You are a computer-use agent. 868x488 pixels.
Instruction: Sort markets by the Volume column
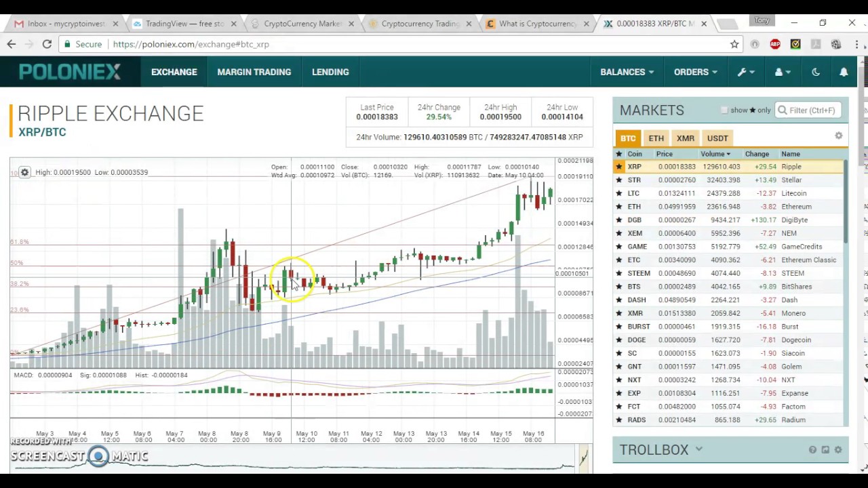(x=715, y=154)
